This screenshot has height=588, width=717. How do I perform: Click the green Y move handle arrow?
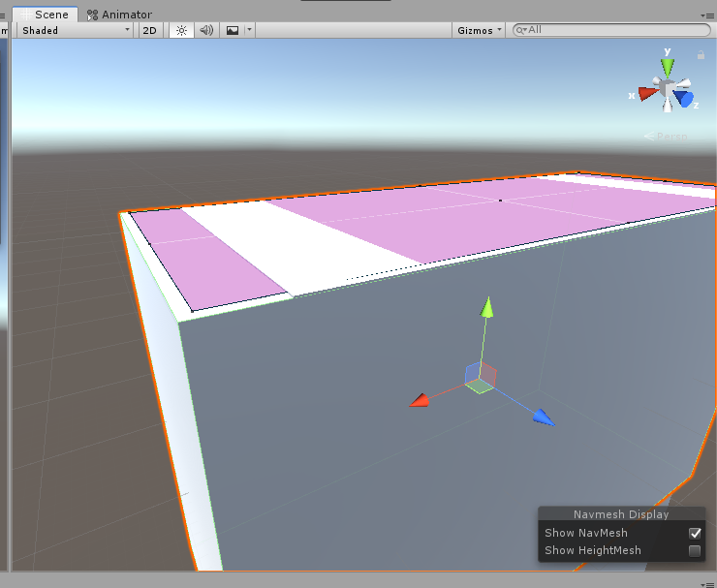pos(487,306)
